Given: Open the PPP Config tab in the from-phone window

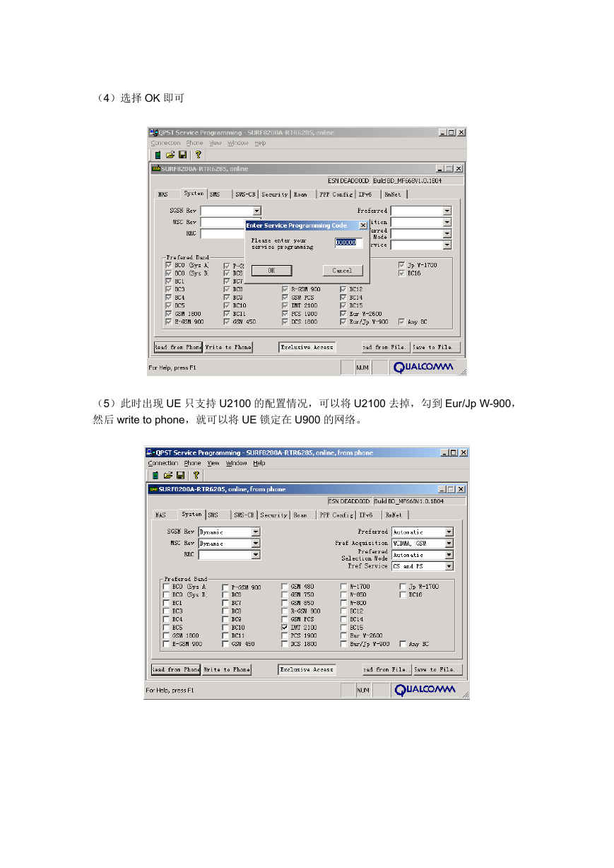Looking at the screenshot, I should tap(336, 515).
